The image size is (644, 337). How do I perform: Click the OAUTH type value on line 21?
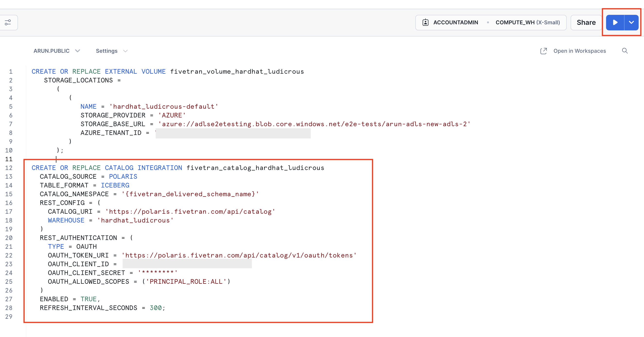click(87, 247)
